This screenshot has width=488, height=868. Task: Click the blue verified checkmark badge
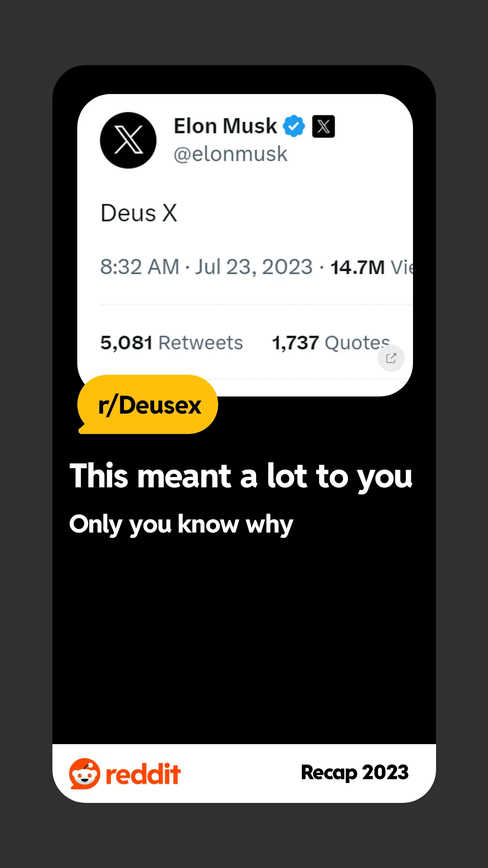pos(294,126)
